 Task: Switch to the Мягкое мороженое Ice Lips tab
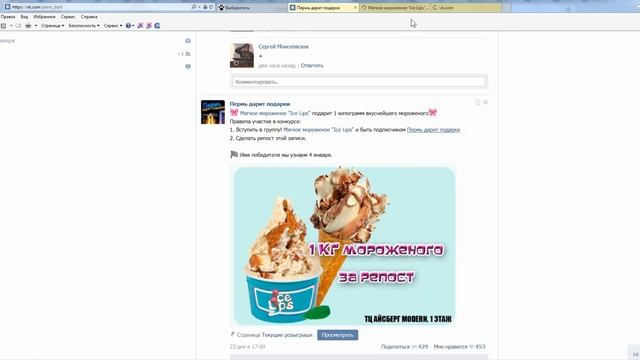(x=395, y=7)
